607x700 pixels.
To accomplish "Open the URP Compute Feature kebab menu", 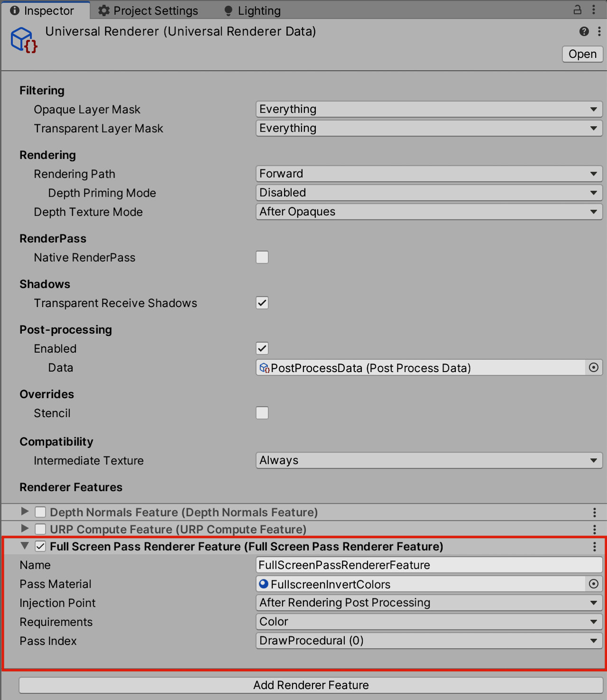I will tap(594, 529).
